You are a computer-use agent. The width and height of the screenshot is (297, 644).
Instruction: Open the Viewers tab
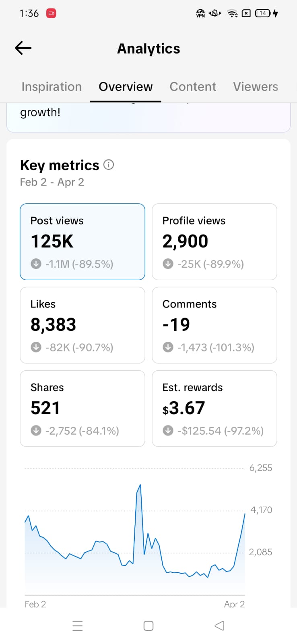pyautogui.click(x=256, y=87)
